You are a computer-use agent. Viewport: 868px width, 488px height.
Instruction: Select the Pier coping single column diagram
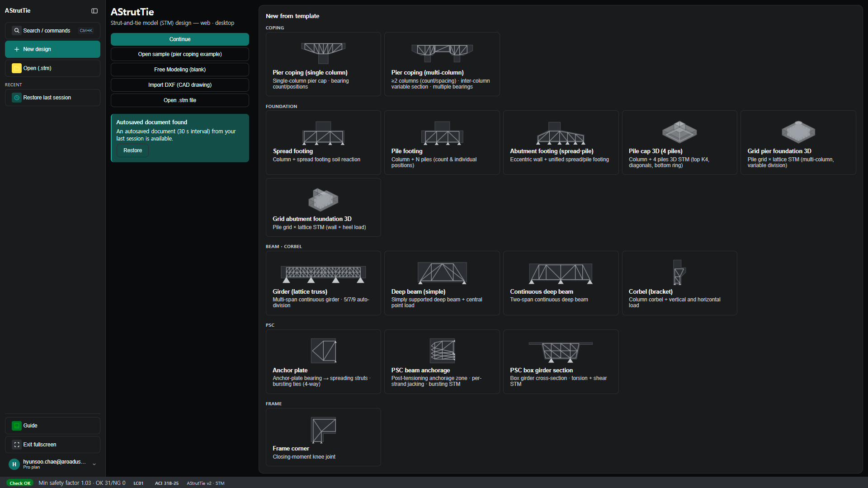click(323, 53)
